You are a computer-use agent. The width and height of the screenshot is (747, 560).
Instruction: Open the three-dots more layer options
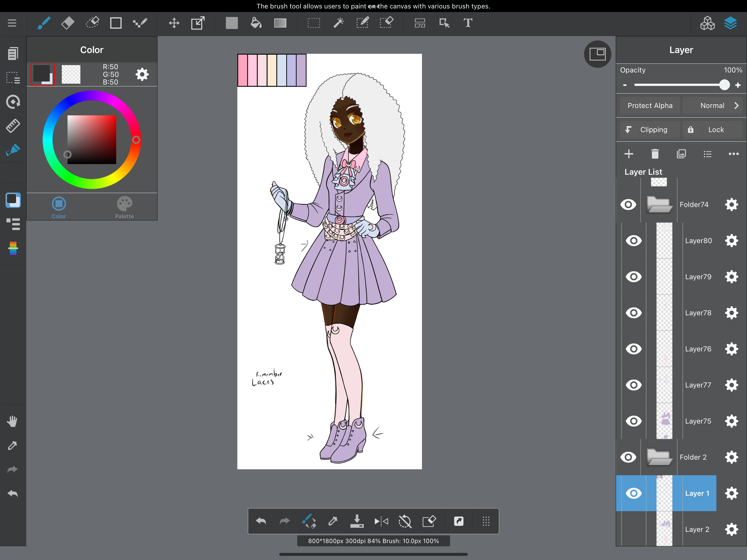coord(733,154)
